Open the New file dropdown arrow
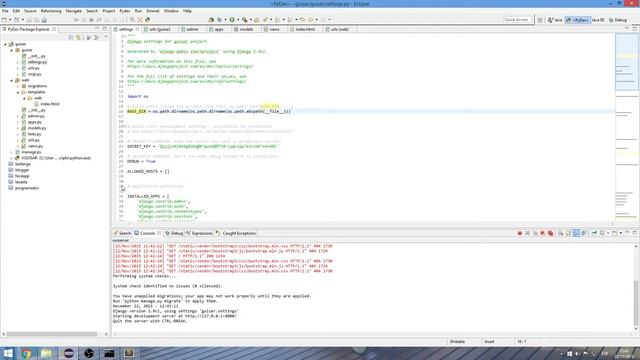This screenshot has height=360, width=640. point(10,20)
